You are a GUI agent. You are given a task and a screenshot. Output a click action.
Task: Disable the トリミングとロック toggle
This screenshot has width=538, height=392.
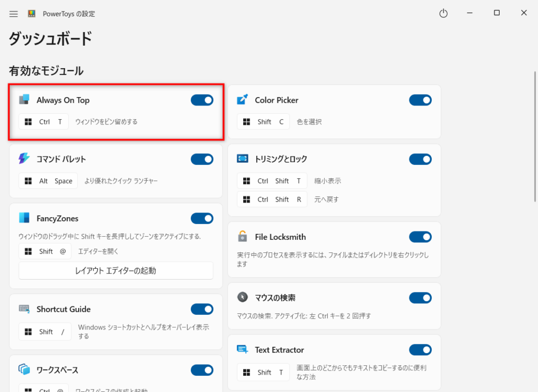(420, 159)
